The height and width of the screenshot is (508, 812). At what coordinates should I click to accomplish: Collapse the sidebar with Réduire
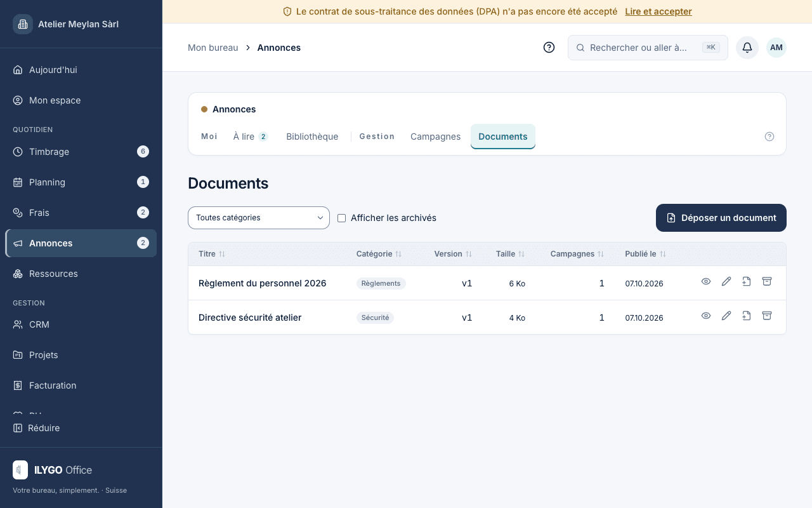tap(37, 428)
